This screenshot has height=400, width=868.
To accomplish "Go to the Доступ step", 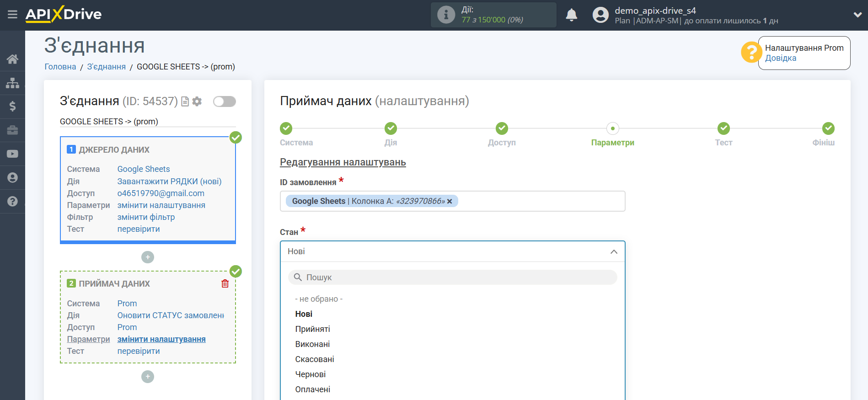I will point(502,128).
